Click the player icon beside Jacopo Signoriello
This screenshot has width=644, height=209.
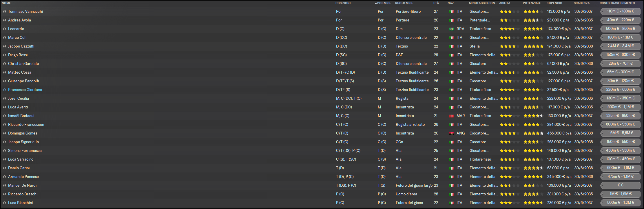coord(5,142)
